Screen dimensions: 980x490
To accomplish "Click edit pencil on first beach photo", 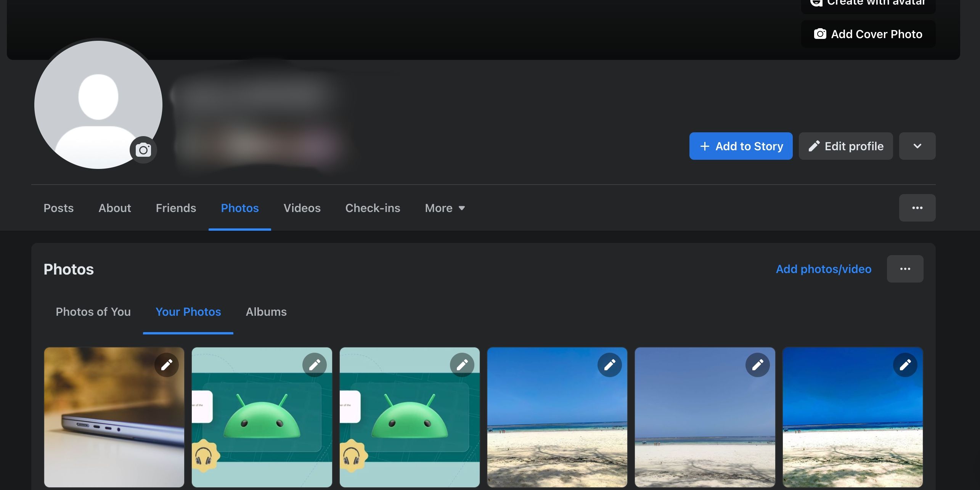I will point(609,365).
